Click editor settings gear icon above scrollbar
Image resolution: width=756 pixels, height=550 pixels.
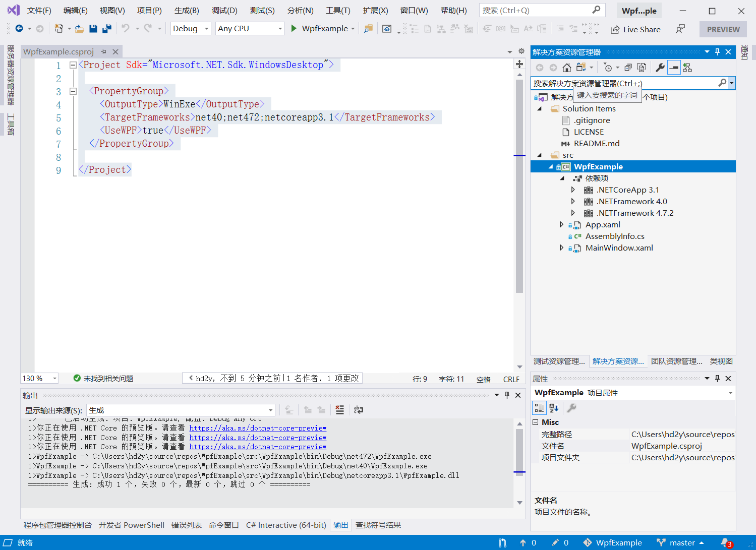pos(521,51)
